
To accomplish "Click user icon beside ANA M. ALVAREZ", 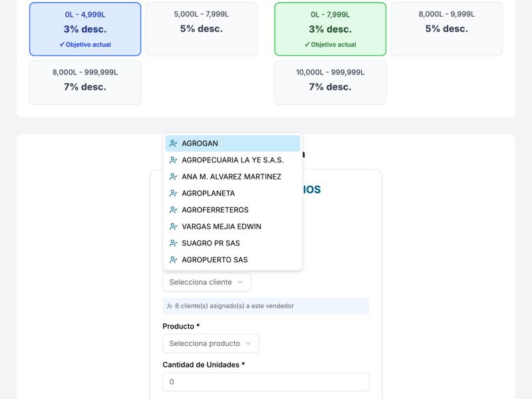I will (174, 176).
